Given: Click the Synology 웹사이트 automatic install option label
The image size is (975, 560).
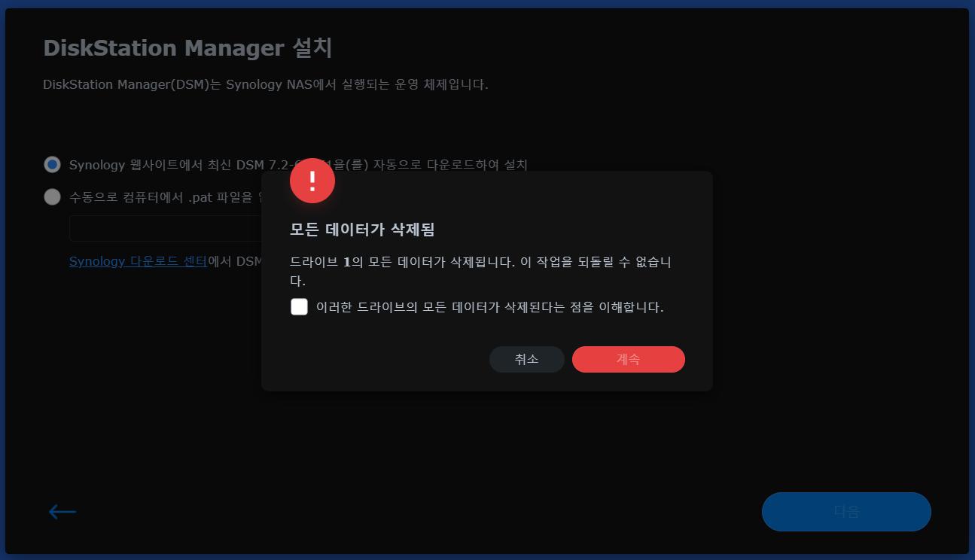Looking at the screenshot, I should 298,165.
